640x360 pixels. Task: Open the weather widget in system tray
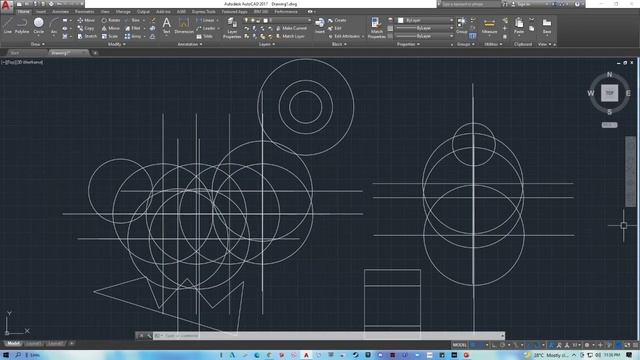point(545,355)
